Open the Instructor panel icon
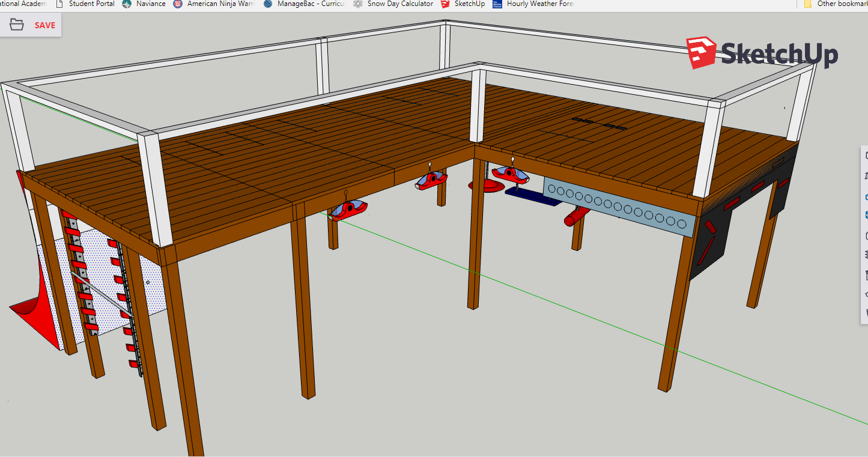 coord(866,175)
